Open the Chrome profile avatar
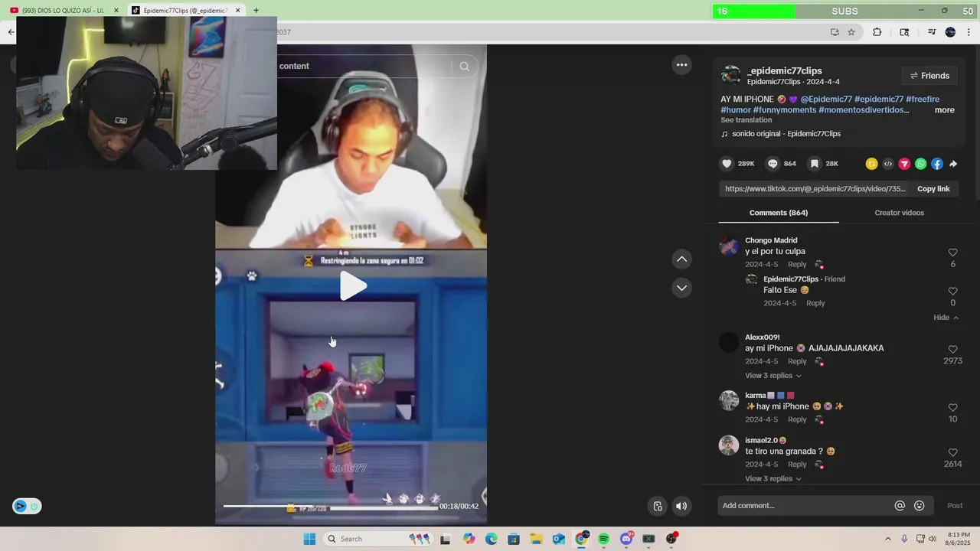Screen dimensions: 980x551 pyautogui.click(x=950, y=32)
